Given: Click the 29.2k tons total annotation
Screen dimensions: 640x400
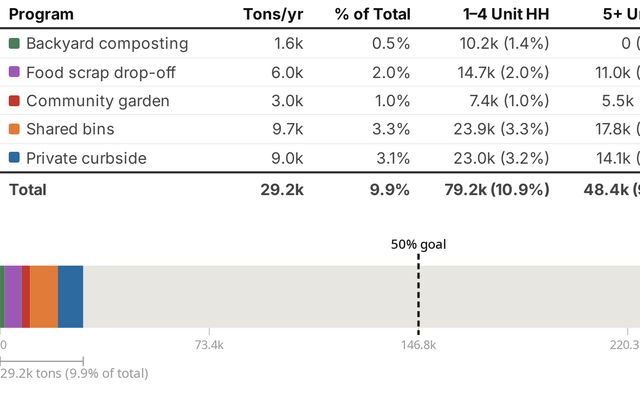Looking at the screenshot, I should click(74, 373).
